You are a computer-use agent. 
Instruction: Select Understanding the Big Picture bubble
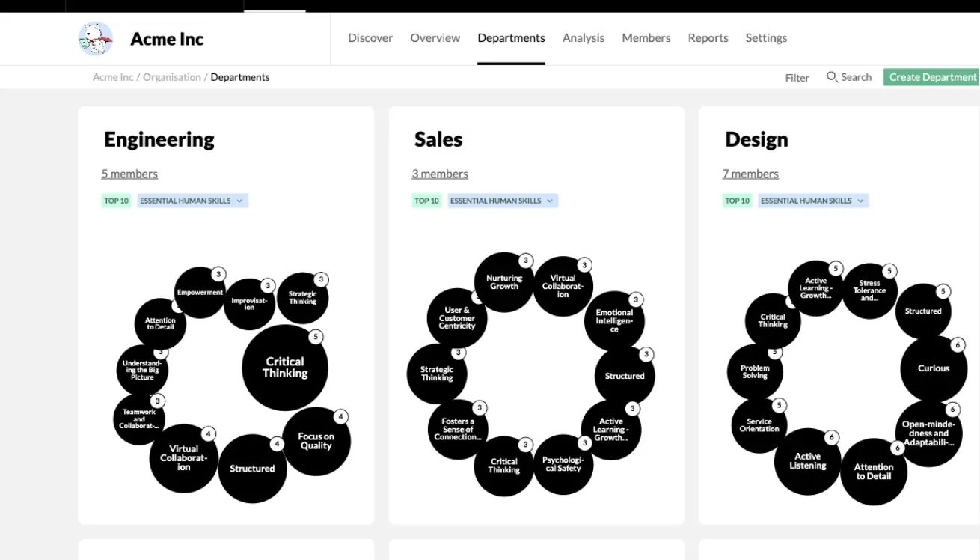[142, 370]
